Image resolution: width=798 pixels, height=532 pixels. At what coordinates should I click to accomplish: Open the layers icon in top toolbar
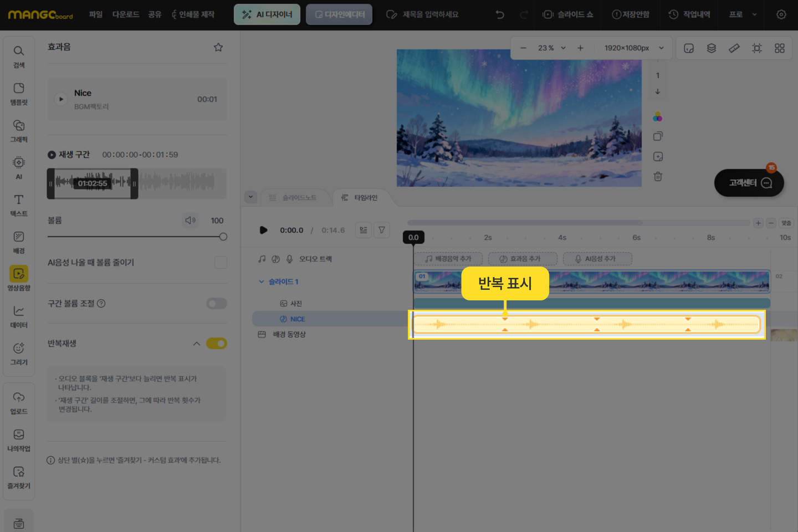pos(712,48)
